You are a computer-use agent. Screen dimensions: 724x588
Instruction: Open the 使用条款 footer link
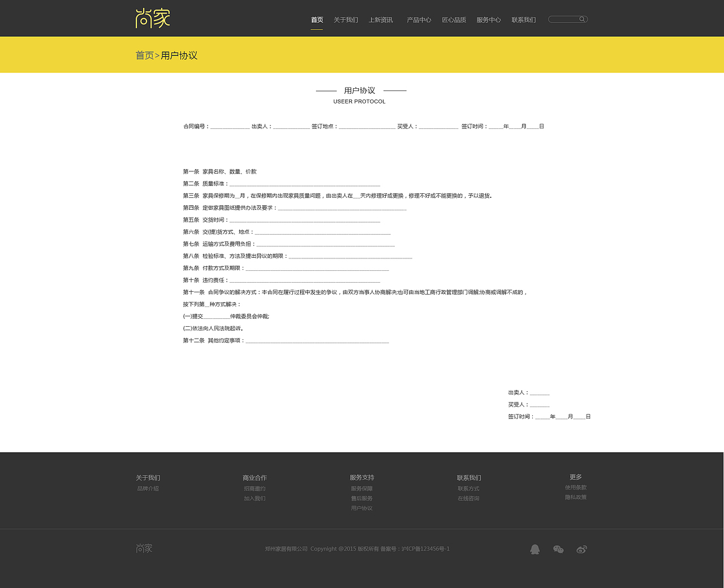[576, 487]
